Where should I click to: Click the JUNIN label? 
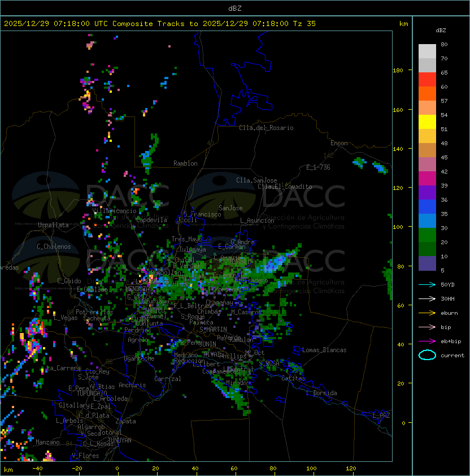[x=207, y=344]
